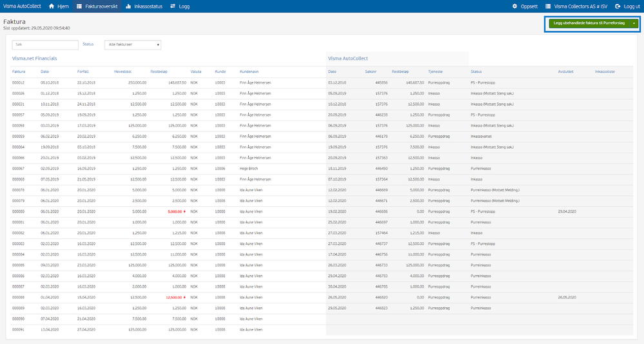Click the Hjem home icon
This screenshot has width=644, height=344.
(x=52, y=6)
